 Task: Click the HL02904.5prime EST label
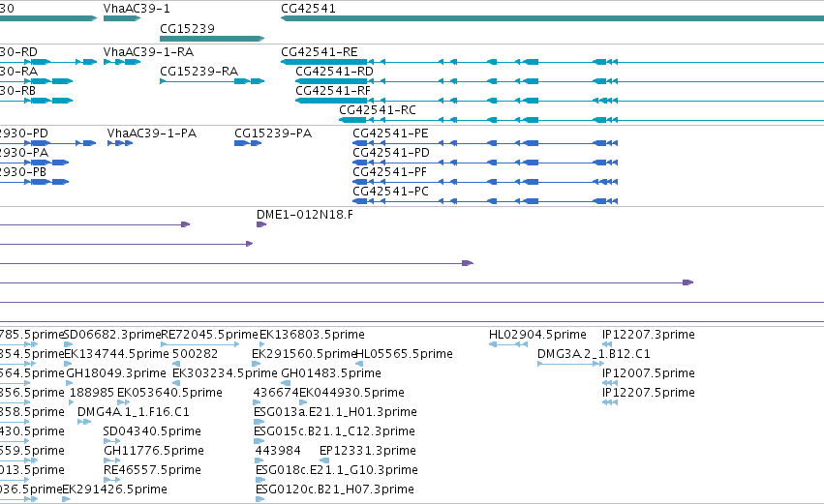(x=537, y=335)
